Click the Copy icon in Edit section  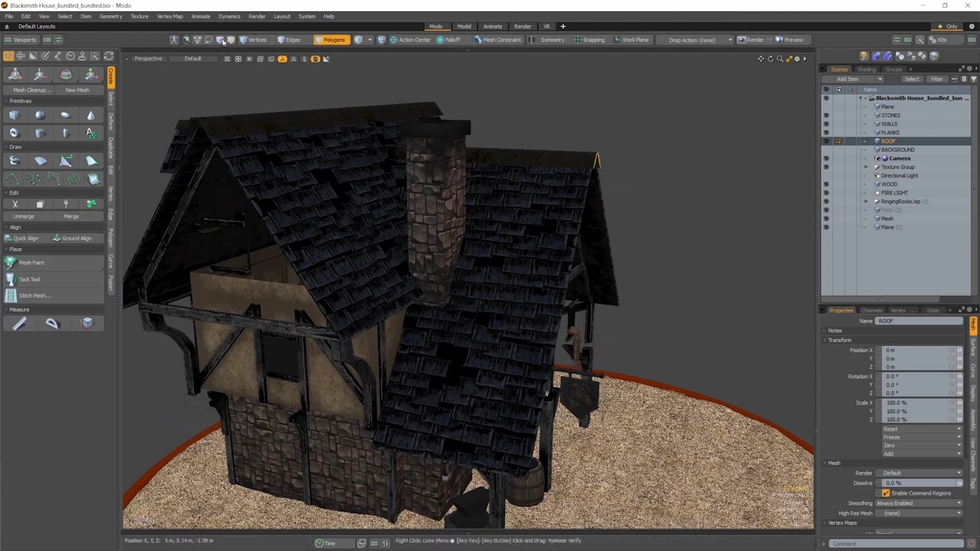pyautogui.click(x=40, y=204)
